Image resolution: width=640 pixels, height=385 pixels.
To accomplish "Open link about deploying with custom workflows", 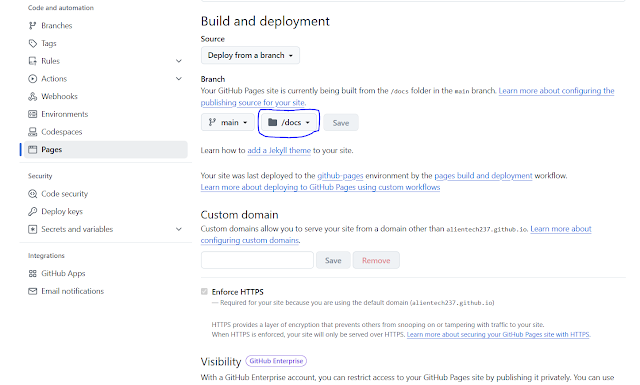I will [320, 187].
